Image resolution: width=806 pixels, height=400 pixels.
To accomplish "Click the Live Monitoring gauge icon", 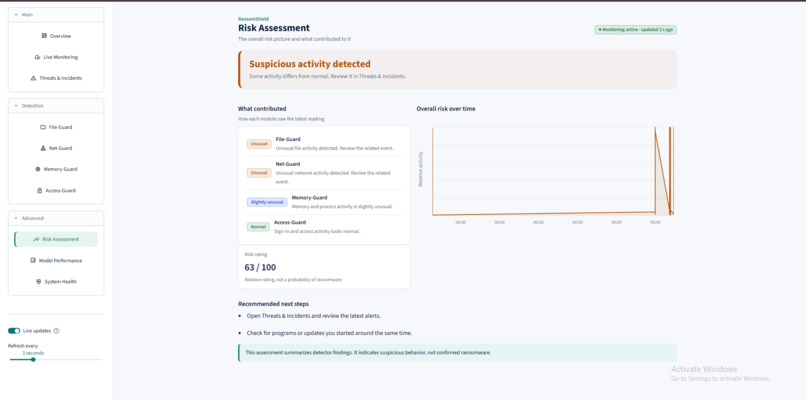I will (38, 57).
